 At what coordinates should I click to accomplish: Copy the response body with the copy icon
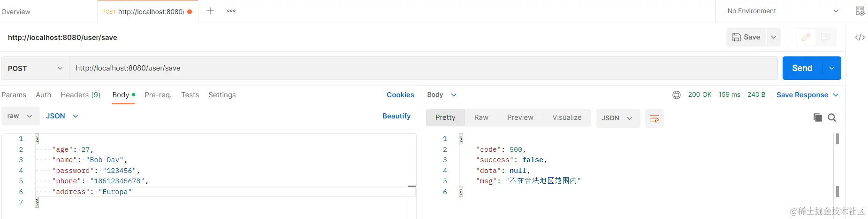[x=817, y=117]
